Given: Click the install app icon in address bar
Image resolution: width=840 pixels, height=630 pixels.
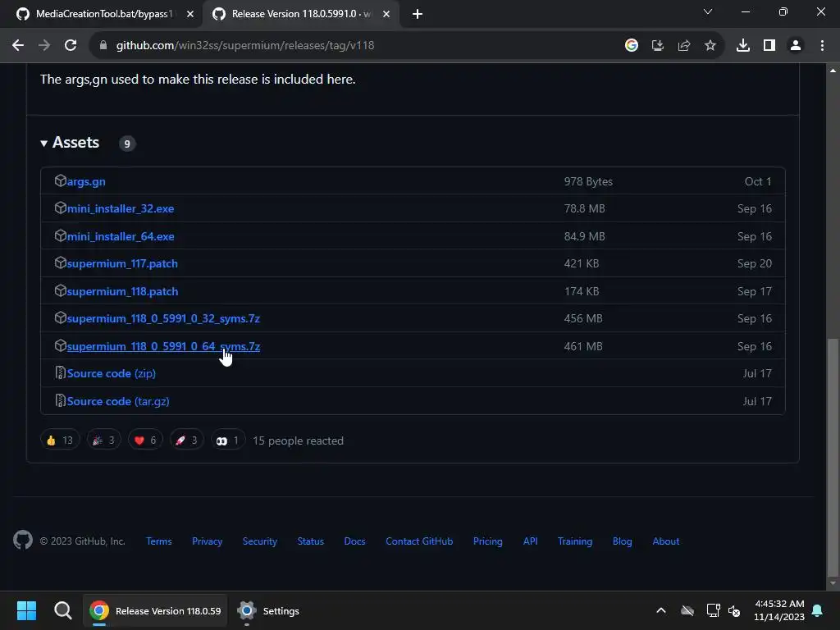Looking at the screenshot, I should tap(657, 46).
